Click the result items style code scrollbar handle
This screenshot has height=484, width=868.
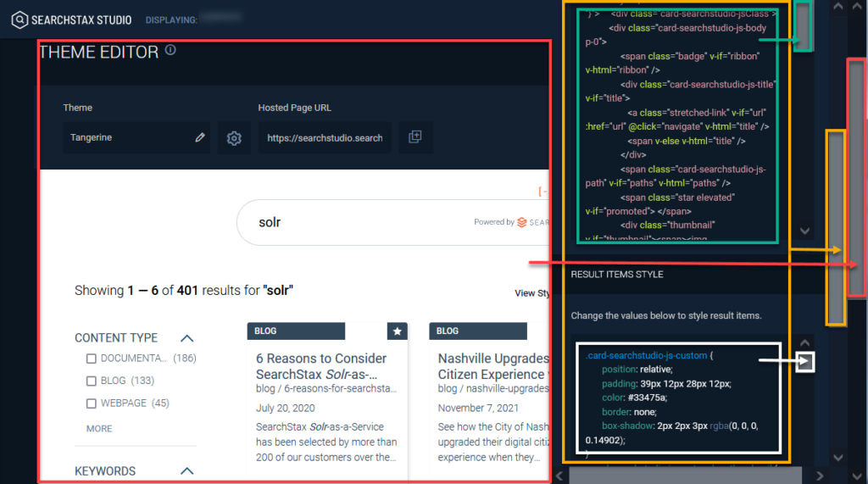click(x=805, y=362)
